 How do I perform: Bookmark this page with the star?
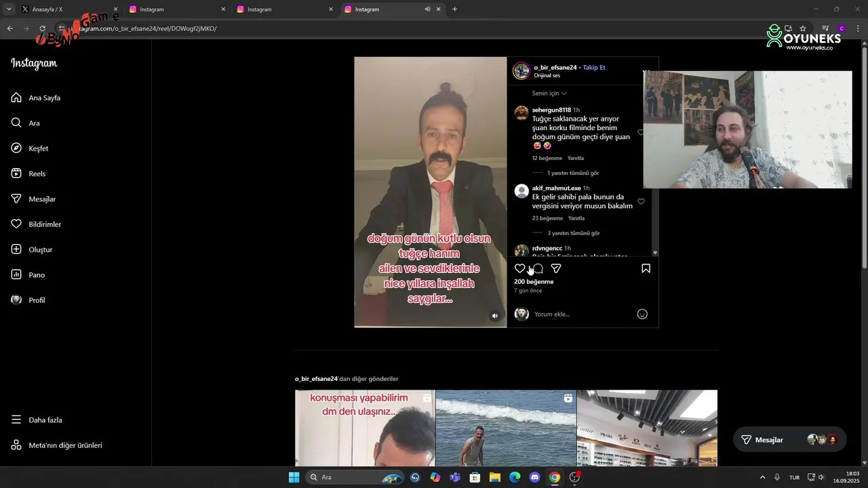[x=803, y=28]
